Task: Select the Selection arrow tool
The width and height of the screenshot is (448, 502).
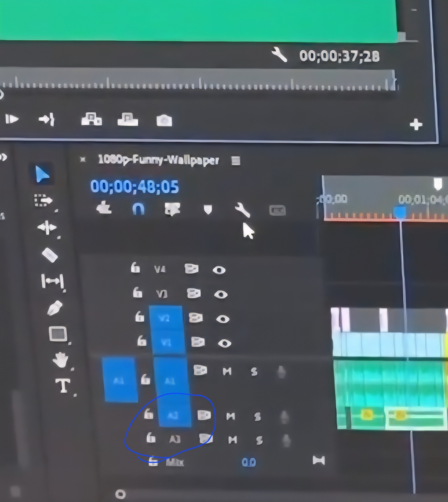Action: pyautogui.click(x=42, y=174)
